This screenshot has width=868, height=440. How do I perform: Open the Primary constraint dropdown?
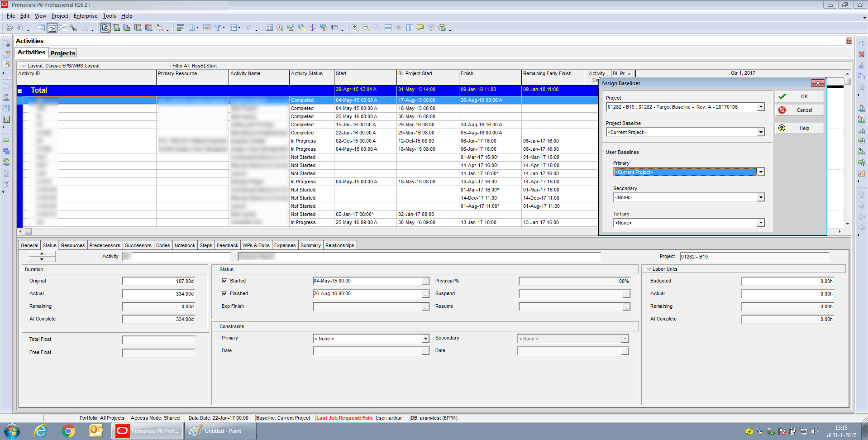[x=425, y=339]
